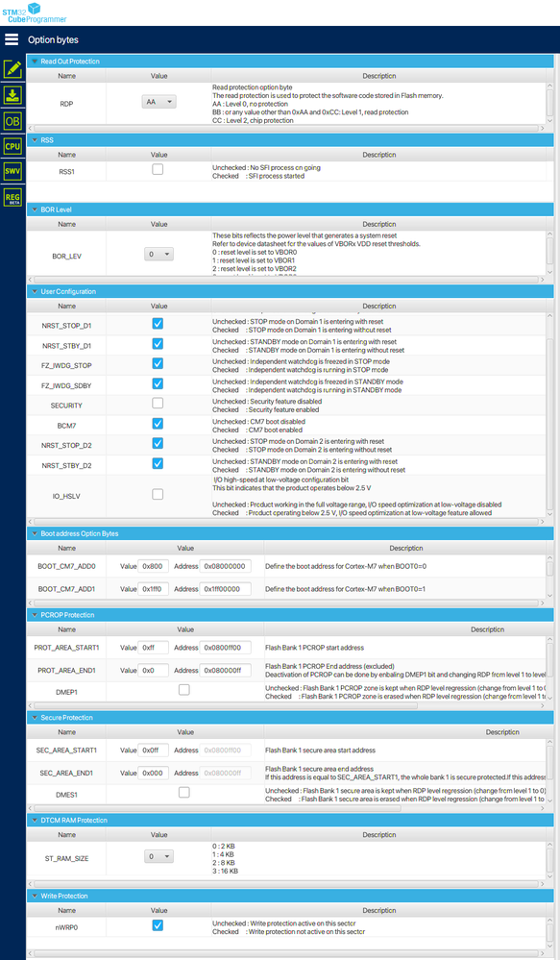Open the hamburger menu

[x=11, y=39]
